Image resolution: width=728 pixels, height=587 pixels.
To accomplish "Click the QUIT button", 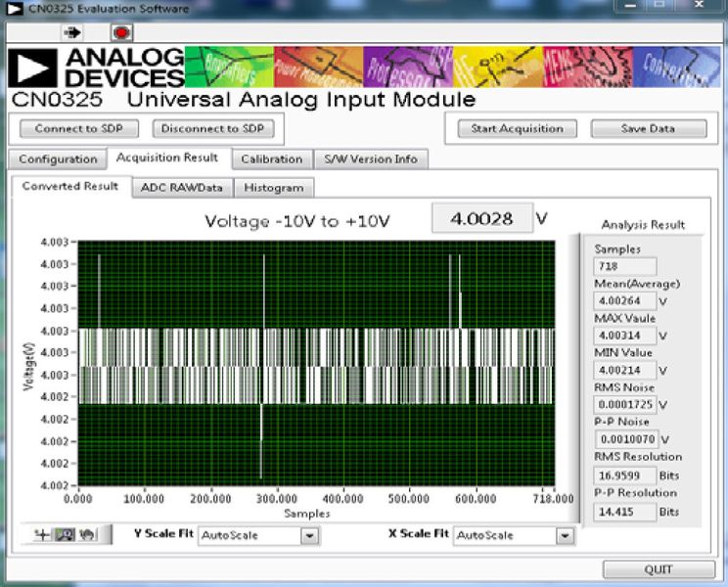I will pos(659,569).
